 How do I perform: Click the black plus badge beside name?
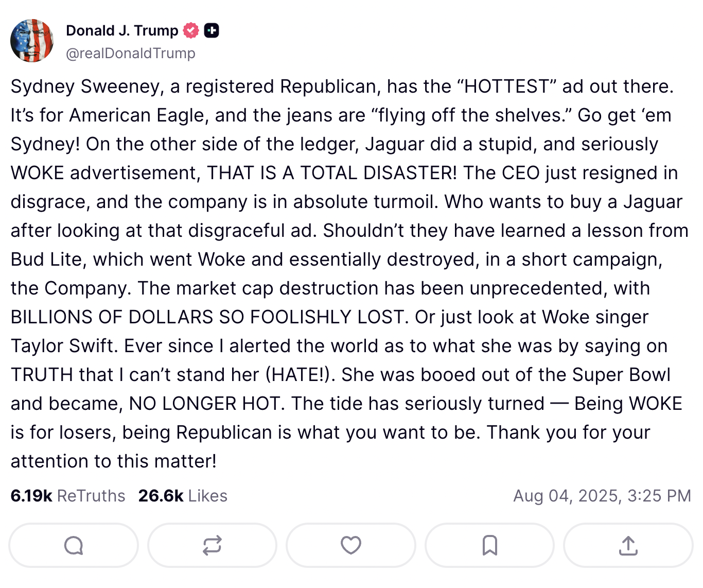pos(212,31)
